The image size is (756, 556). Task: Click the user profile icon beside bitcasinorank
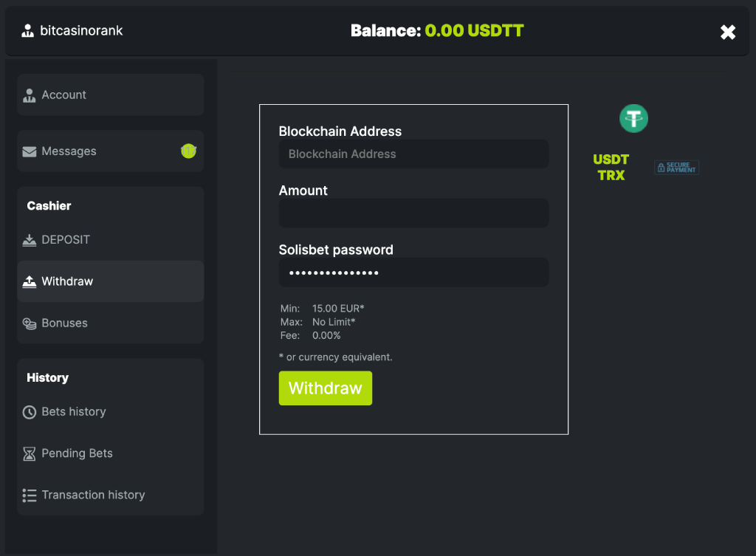(28, 31)
